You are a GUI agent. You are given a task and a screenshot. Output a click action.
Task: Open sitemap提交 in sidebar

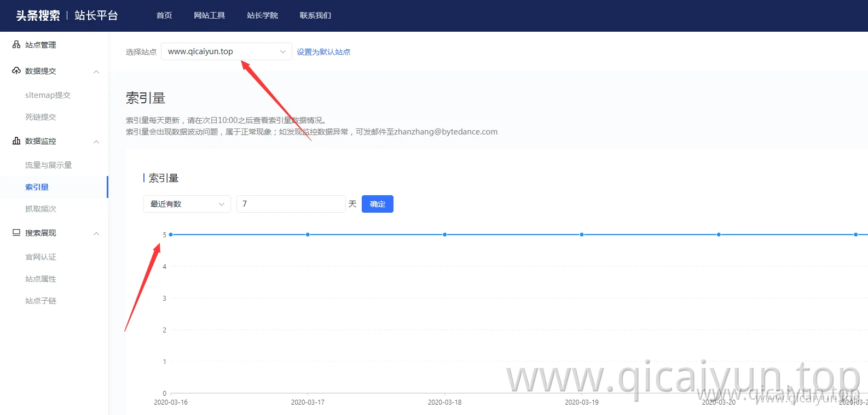click(48, 95)
